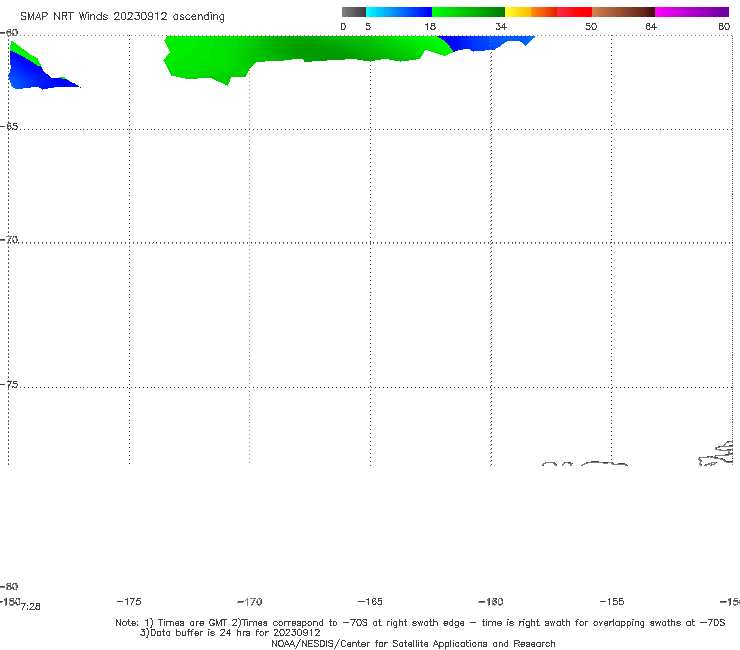Click the '80' label ending the color scale
740x650 pixels.
(724, 27)
